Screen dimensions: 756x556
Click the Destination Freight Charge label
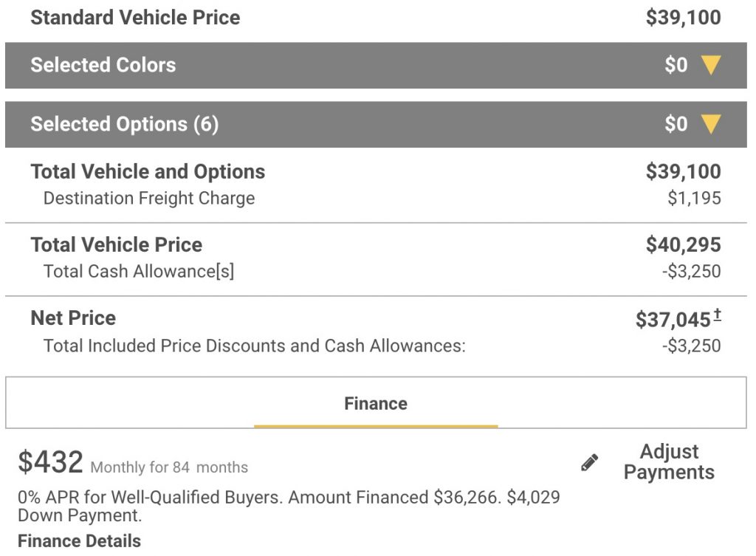[149, 198]
